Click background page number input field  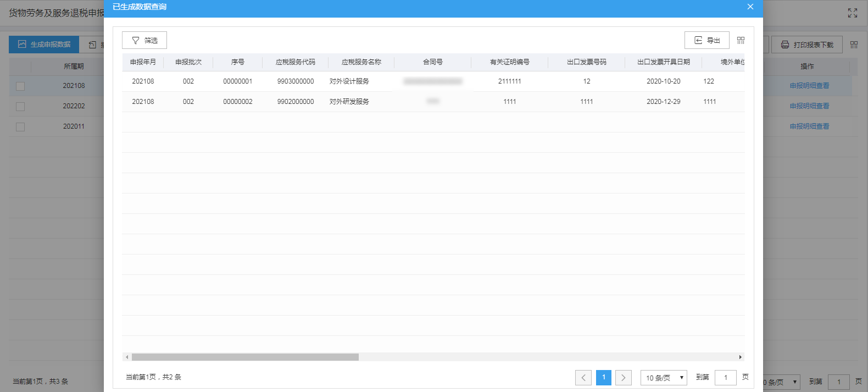point(839,382)
